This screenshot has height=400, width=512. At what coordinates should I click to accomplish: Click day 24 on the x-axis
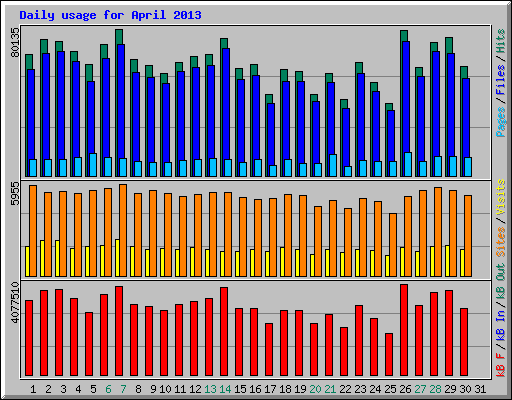(375, 389)
